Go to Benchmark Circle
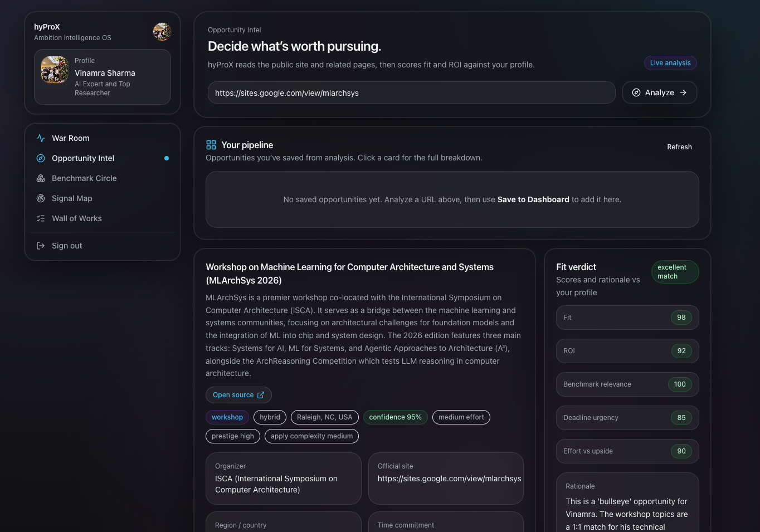Viewport: 760px width, 532px height. point(103,178)
